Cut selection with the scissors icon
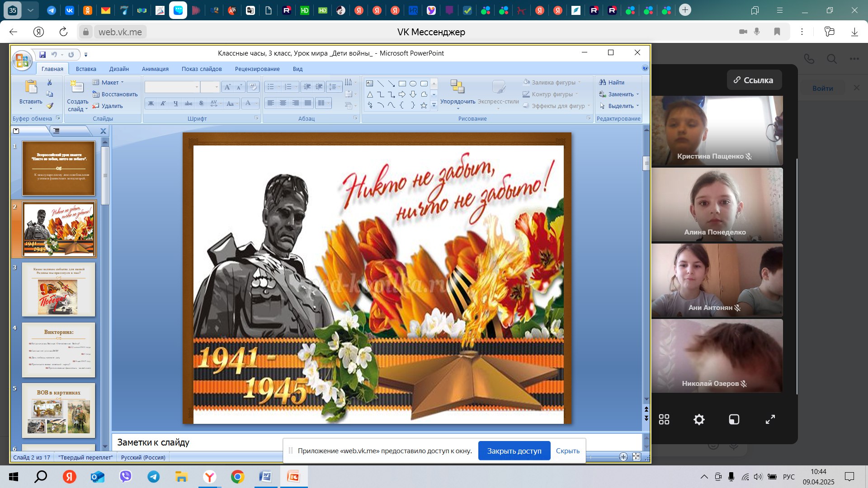The height and width of the screenshot is (488, 868). [50, 82]
